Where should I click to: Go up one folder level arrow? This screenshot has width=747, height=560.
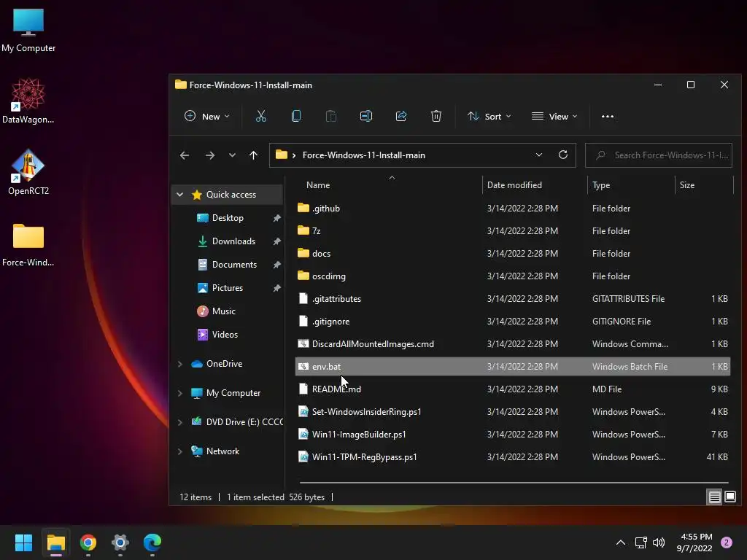[253, 155]
